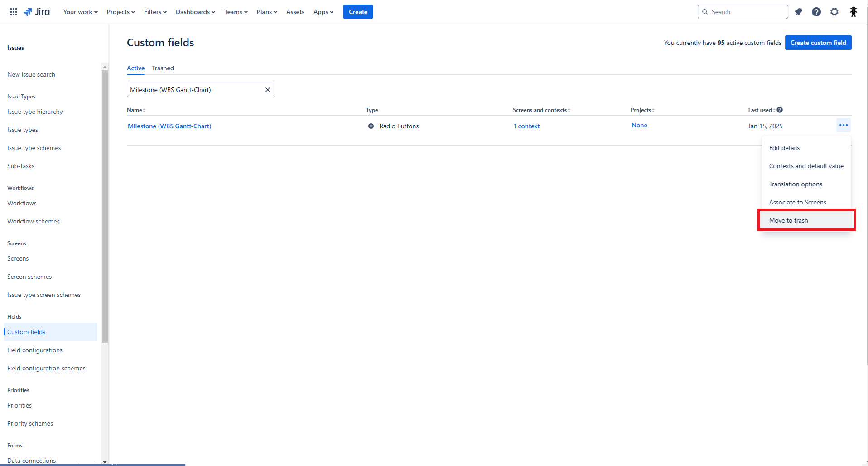Open the help question mark icon
Image resolution: width=868 pixels, height=466 pixels.
coord(816,12)
